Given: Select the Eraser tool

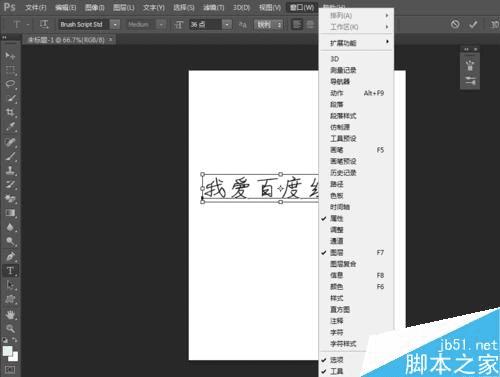Looking at the screenshot, I should tap(10, 199).
